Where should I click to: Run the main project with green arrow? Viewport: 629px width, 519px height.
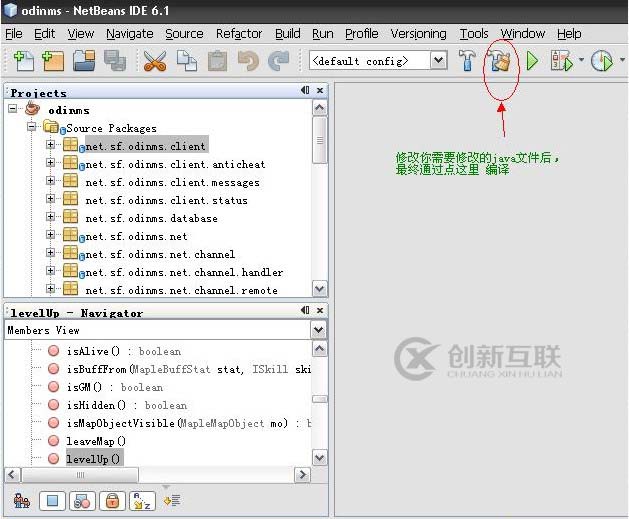[x=532, y=61]
